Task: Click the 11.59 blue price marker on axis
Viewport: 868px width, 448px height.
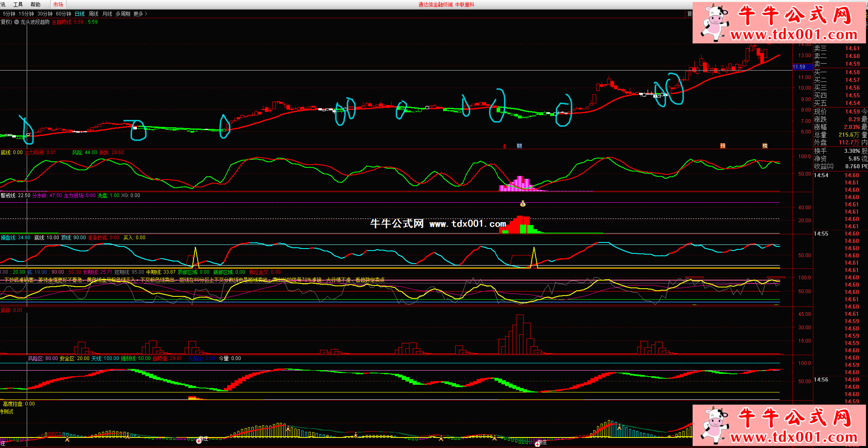Action: 802,67
